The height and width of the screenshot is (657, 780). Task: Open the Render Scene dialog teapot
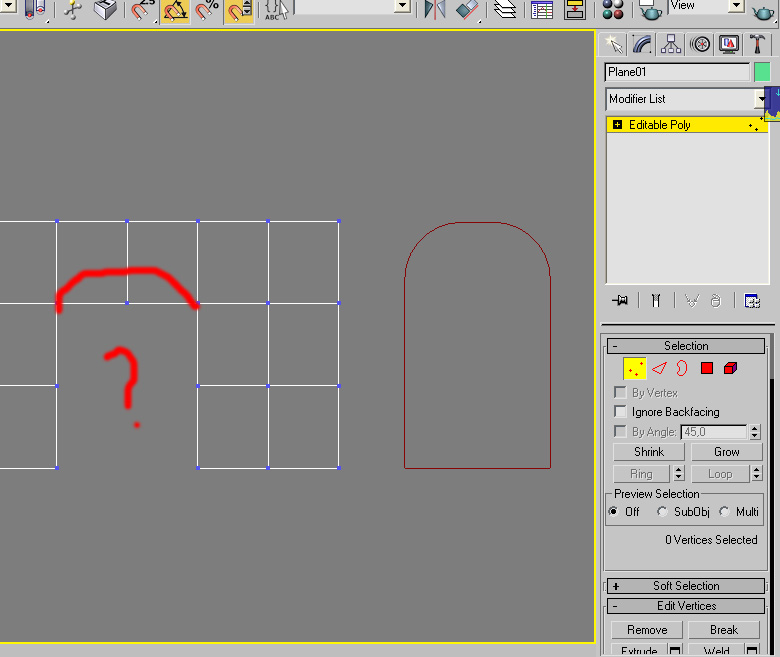click(650, 10)
